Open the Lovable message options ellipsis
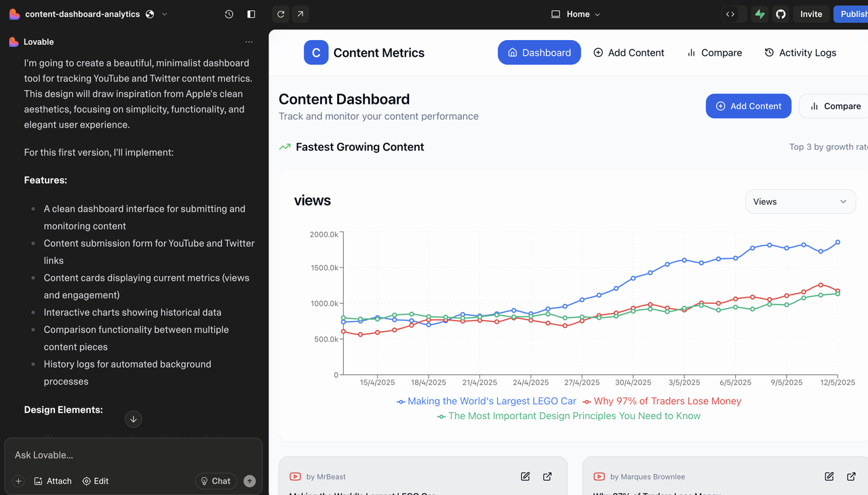868x495 pixels. [x=249, y=42]
